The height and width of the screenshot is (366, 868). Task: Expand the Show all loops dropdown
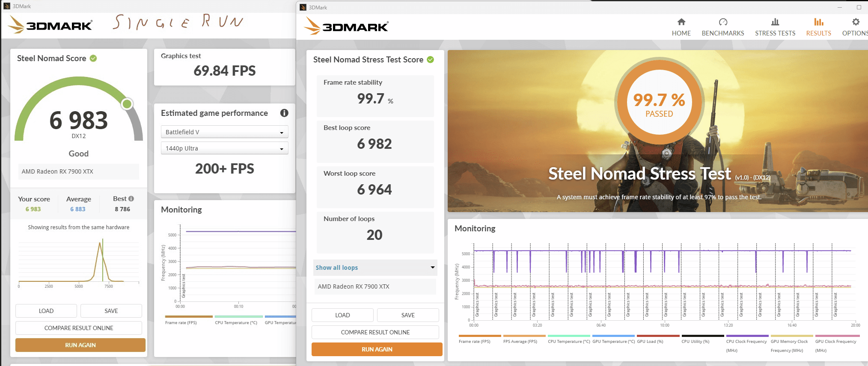pyautogui.click(x=375, y=268)
